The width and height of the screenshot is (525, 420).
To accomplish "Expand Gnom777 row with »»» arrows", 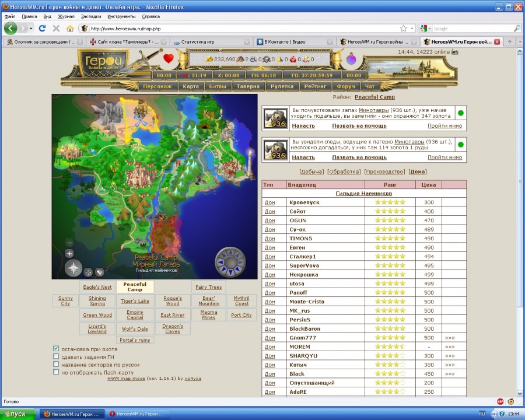I will pos(449,338).
